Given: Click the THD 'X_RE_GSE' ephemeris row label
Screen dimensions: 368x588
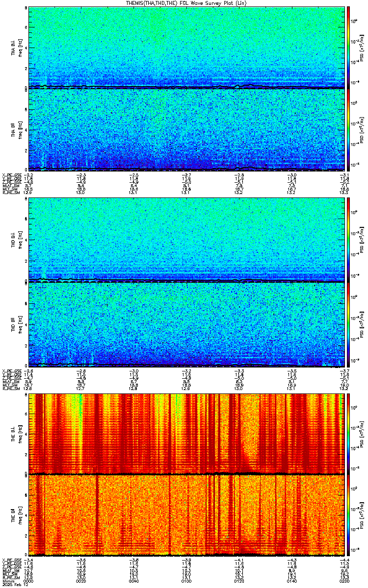Looking at the screenshot, I should (11, 370).
